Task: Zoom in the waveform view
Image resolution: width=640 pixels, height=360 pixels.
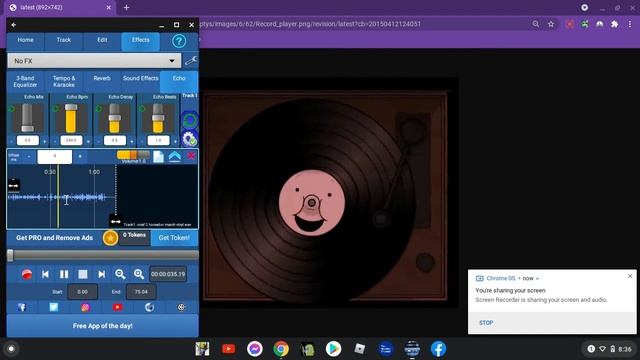Action: click(139, 274)
